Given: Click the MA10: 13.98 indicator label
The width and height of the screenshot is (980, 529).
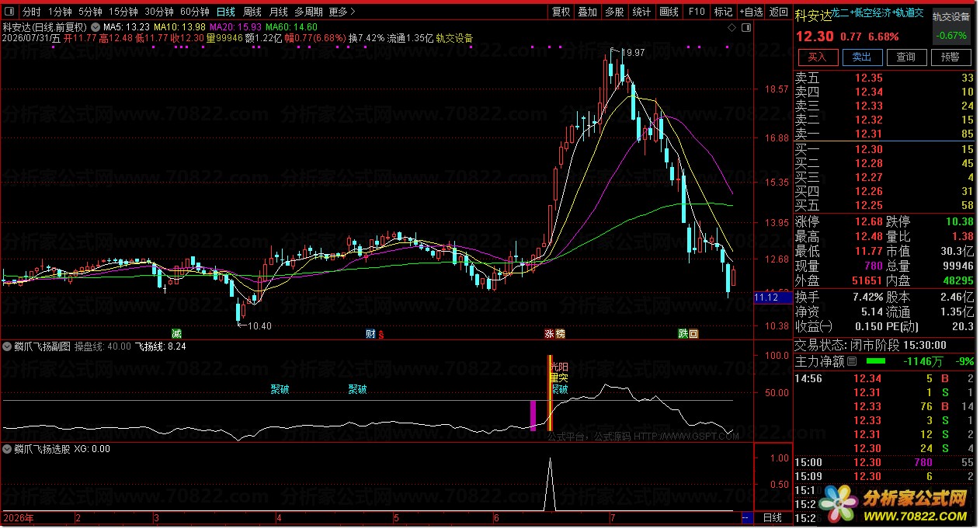Looking at the screenshot, I should 180,26.
